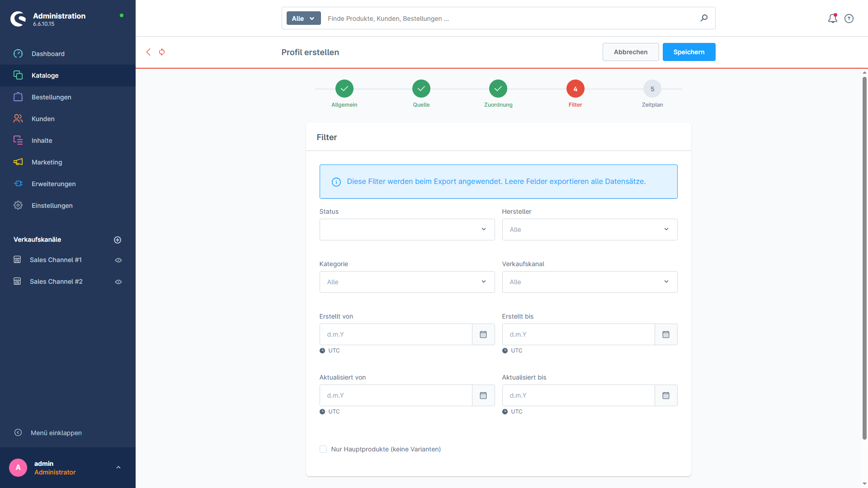The image size is (868, 488).
Task: Expand the Hersteller dropdown
Action: [x=590, y=230]
